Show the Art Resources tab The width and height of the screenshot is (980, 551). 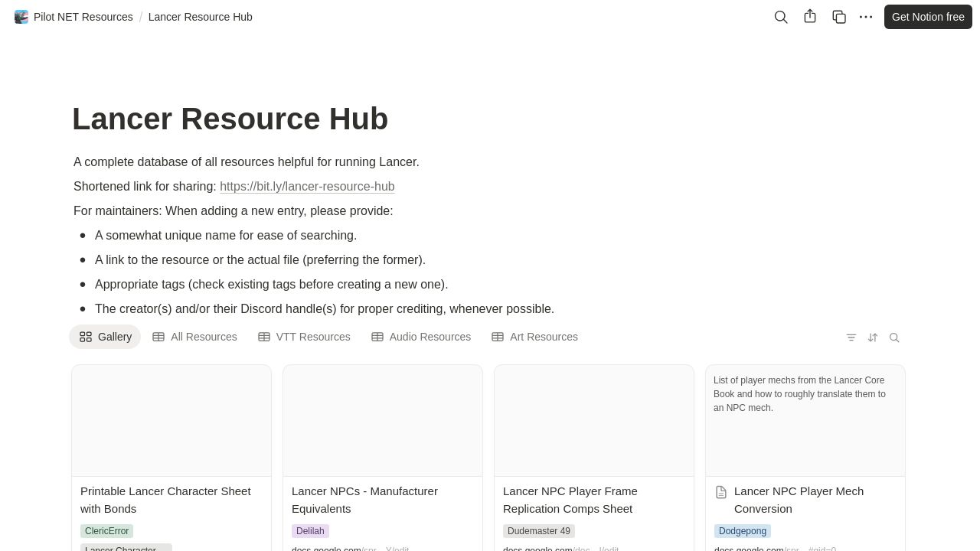click(534, 337)
